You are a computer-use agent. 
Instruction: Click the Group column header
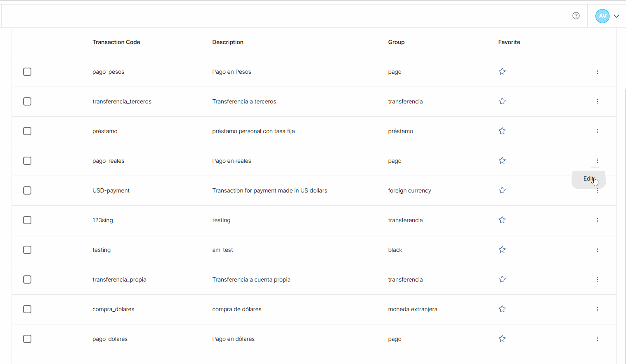click(x=396, y=42)
